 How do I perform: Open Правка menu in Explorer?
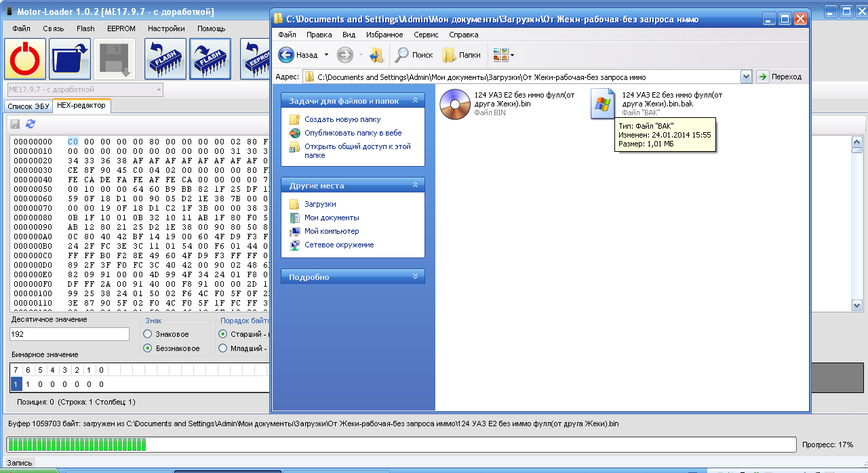coord(319,35)
